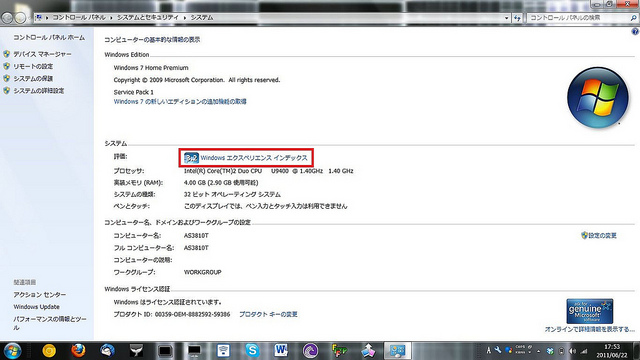Screen dimensions: 640x360
Task: Click the search magnifier icon
Action: (633, 18)
